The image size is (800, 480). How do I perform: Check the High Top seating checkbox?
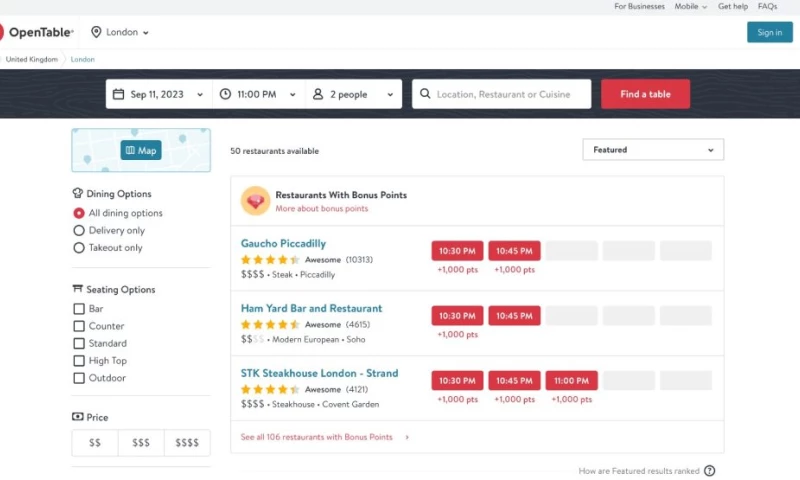[79, 361]
